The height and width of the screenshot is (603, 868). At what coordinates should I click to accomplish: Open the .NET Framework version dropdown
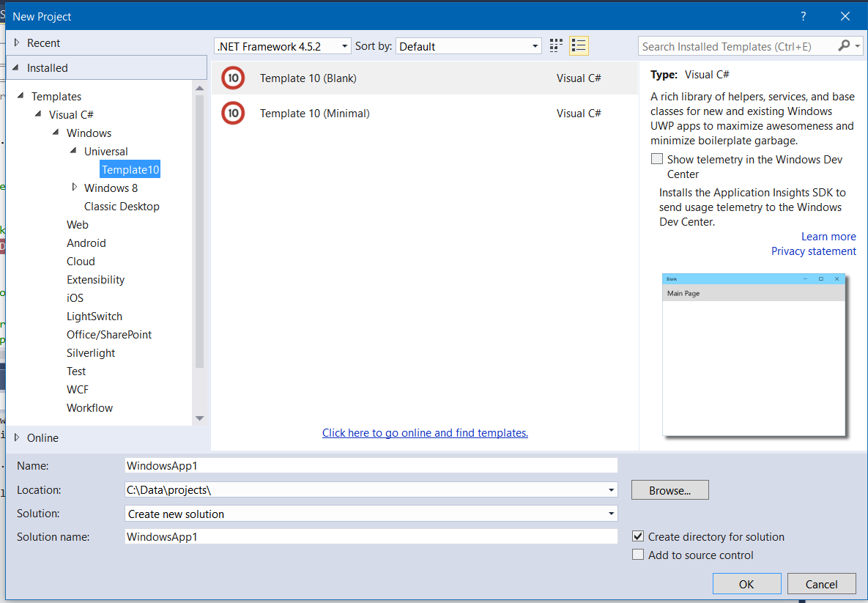click(283, 46)
